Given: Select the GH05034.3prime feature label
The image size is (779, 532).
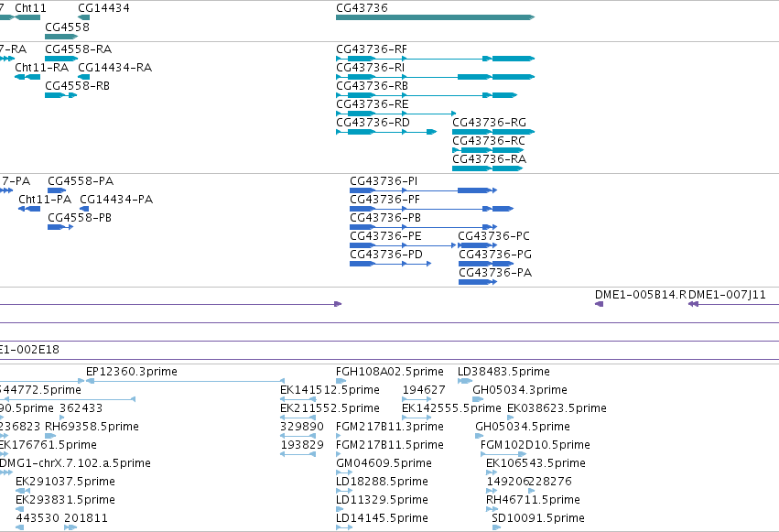Looking at the screenshot, I should [520, 390].
